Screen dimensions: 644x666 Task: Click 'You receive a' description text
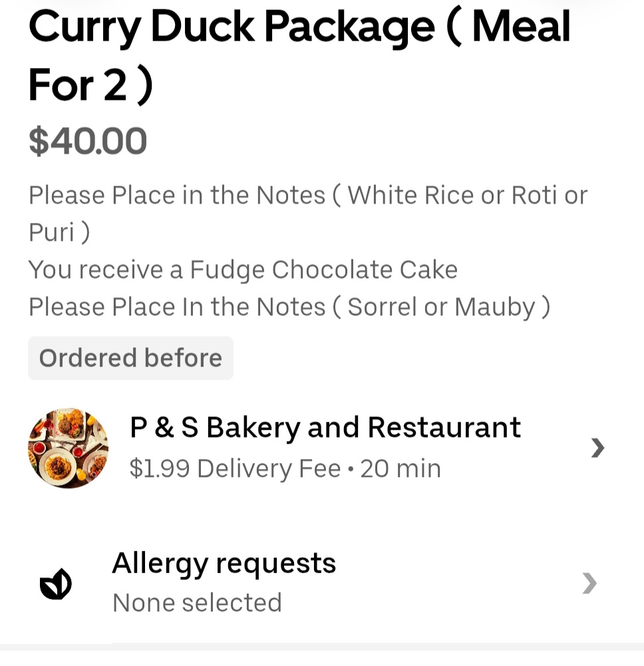coord(105,269)
